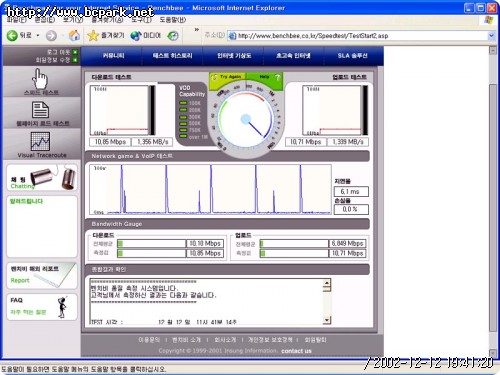Open the Help menu

tap(173, 20)
